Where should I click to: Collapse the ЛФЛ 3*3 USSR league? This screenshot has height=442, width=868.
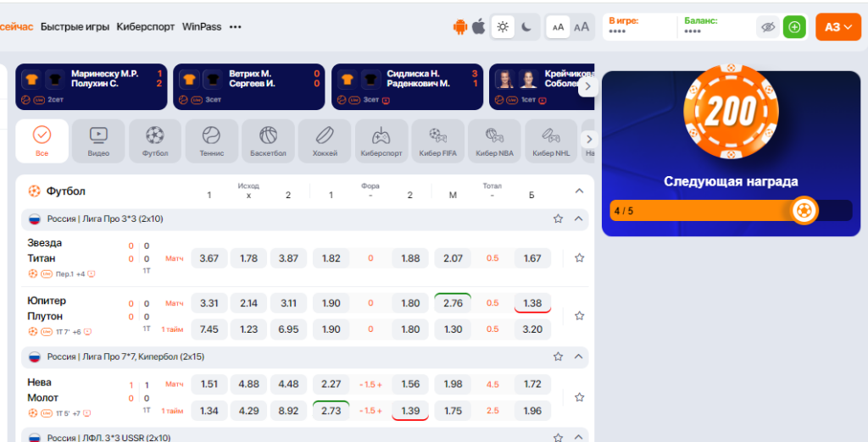pyautogui.click(x=578, y=438)
